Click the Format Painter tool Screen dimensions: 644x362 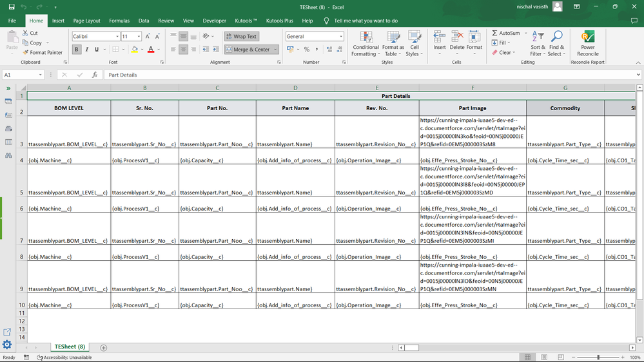tap(42, 53)
